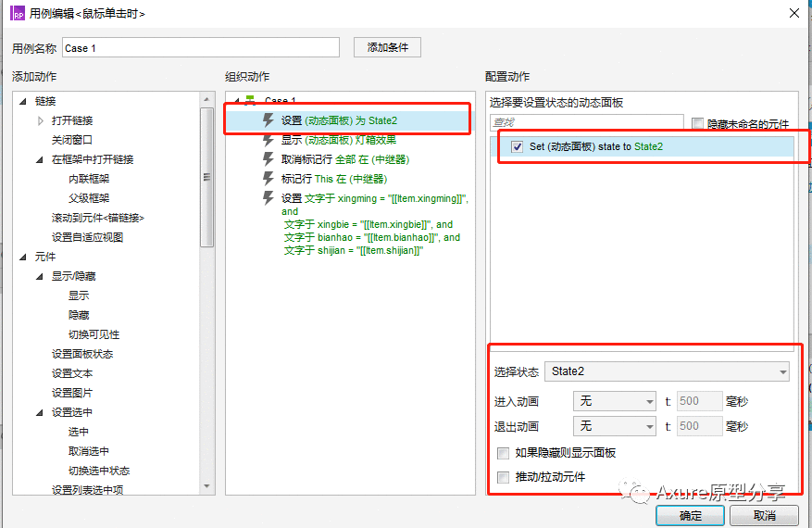Screen dimensions: 812x528
Task: Open the 进入动画 dropdown
Action: point(615,401)
